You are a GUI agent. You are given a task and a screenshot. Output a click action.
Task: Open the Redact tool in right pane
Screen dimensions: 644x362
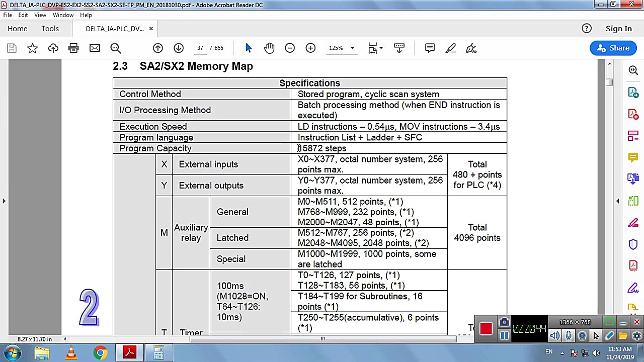(x=633, y=223)
